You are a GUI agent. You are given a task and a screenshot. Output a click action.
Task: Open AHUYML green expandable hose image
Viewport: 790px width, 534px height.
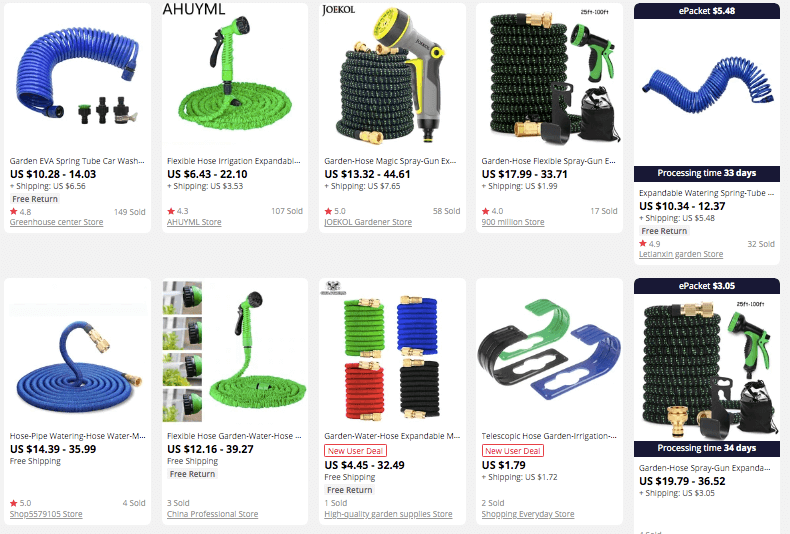(x=235, y=77)
